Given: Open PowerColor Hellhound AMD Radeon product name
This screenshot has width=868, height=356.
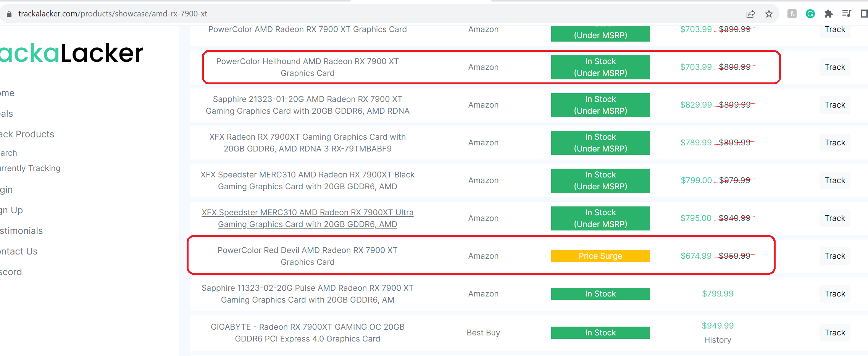Looking at the screenshot, I should [x=308, y=67].
